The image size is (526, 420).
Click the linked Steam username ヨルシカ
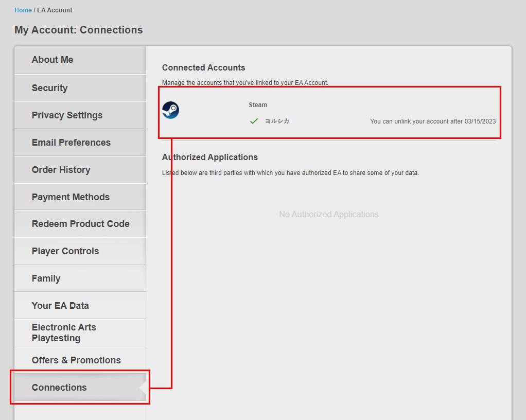coord(277,121)
